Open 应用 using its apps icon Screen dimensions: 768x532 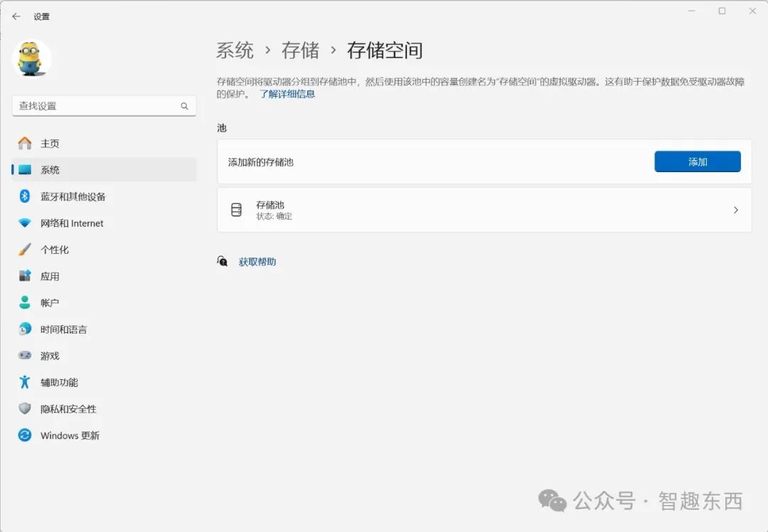click(x=25, y=276)
